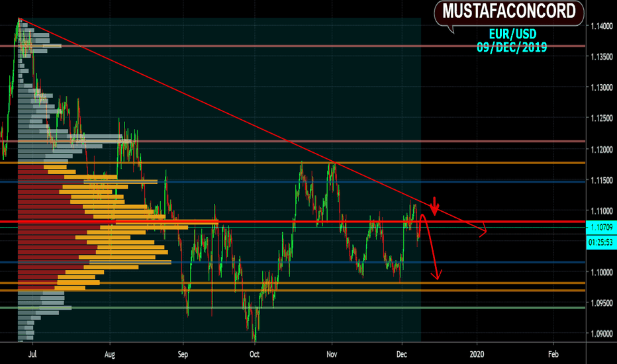The image size is (617, 364).
Task: Click the Jul label on time axis
Action: click(x=32, y=354)
